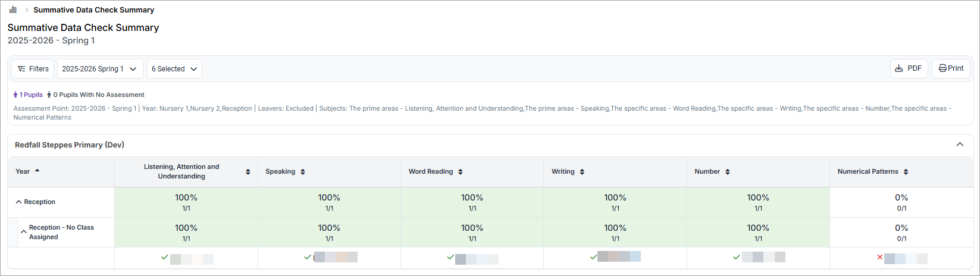Sort by the Speaking column
This screenshot has height=276, width=980.
303,172
